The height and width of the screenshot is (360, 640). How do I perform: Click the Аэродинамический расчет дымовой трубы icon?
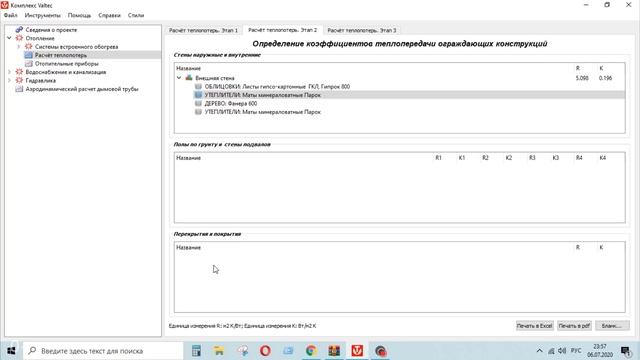[x=19, y=89]
